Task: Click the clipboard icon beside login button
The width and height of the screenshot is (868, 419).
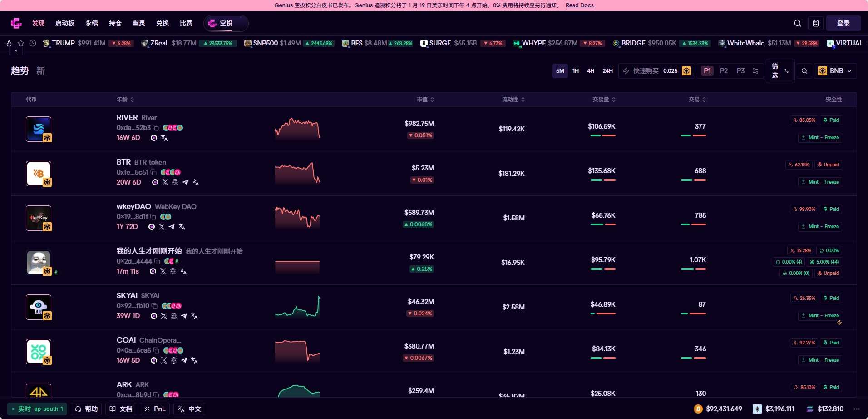Action: click(x=816, y=23)
